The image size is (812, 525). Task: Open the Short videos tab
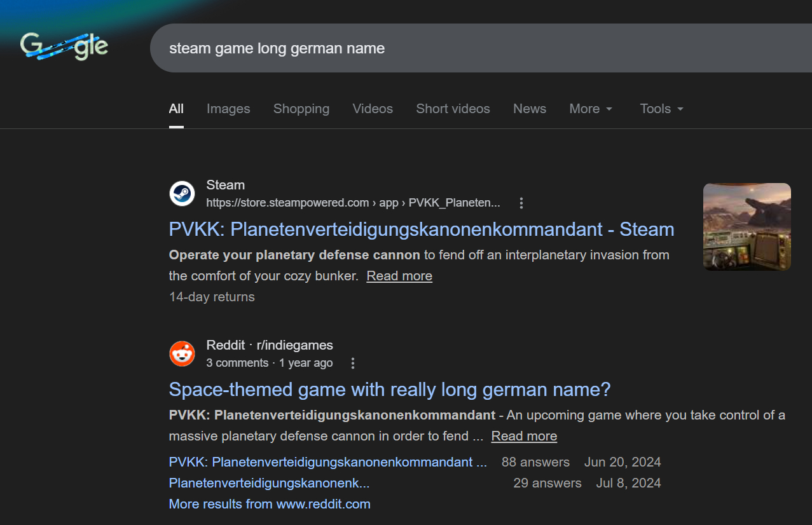tap(453, 109)
